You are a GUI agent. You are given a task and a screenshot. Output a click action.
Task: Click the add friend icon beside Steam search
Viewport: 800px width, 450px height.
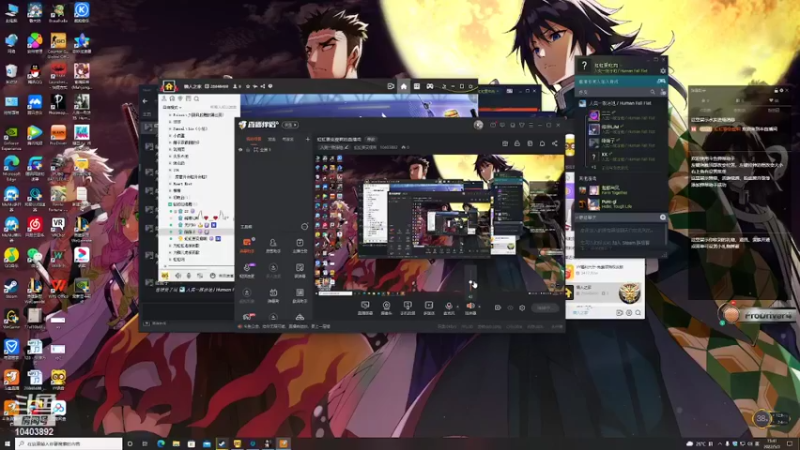coord(663,92)
